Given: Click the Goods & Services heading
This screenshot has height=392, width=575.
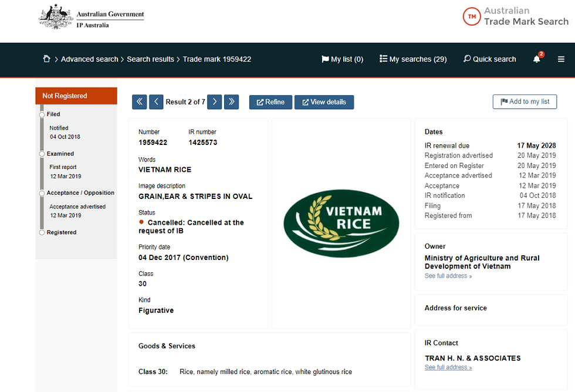Looking at the screenshot, I should pyautogui.click(x=167, y=346).
